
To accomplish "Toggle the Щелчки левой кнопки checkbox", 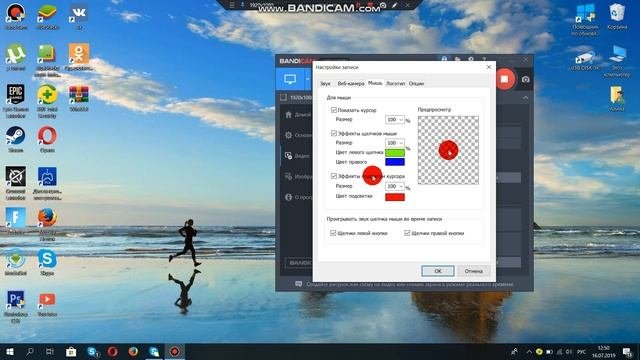I will (333, 233).
